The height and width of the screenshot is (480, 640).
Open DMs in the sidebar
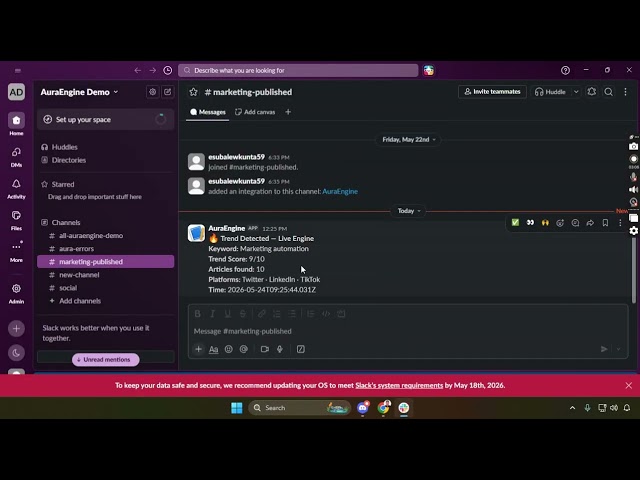click(16, 156)
